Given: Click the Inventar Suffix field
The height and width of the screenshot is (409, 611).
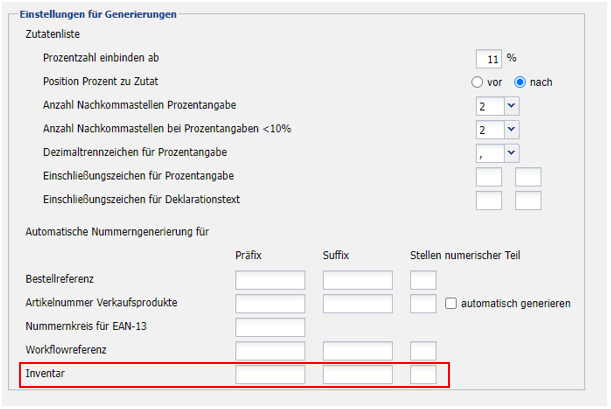Looking at the screenshot, I should (358, 375).
